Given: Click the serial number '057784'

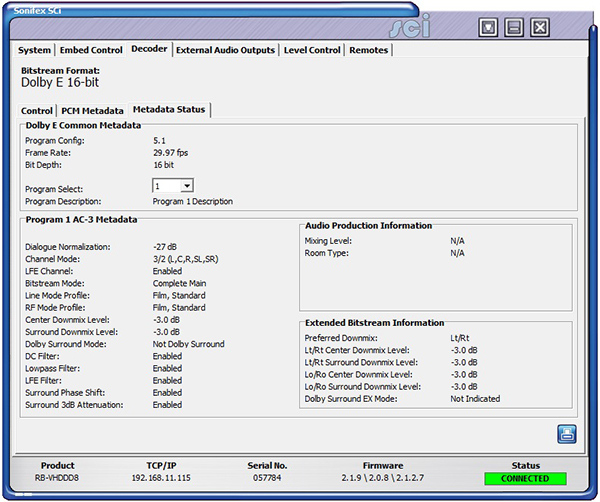Looking at the screenshot, I should point(267,478).
